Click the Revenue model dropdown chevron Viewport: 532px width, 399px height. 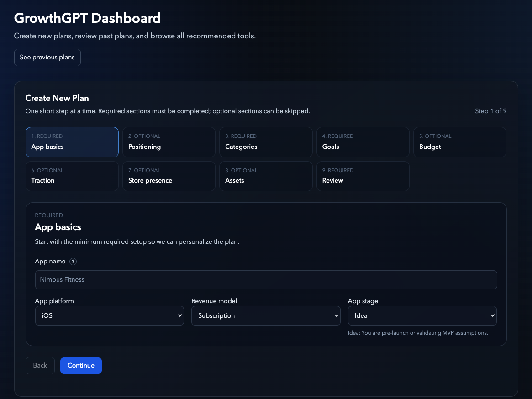click(x=336, y=315)
